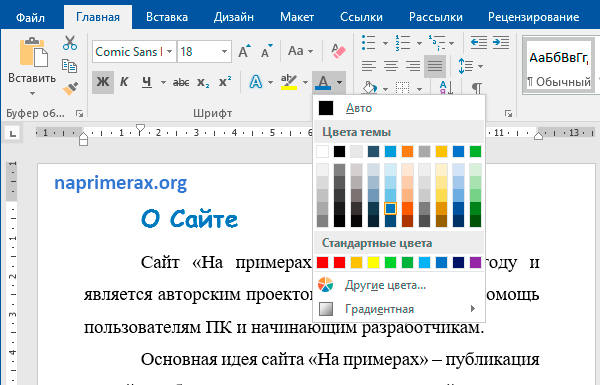Open the Рассылки tab
Viewport: 600px width, 385px height.
[435, 17]
